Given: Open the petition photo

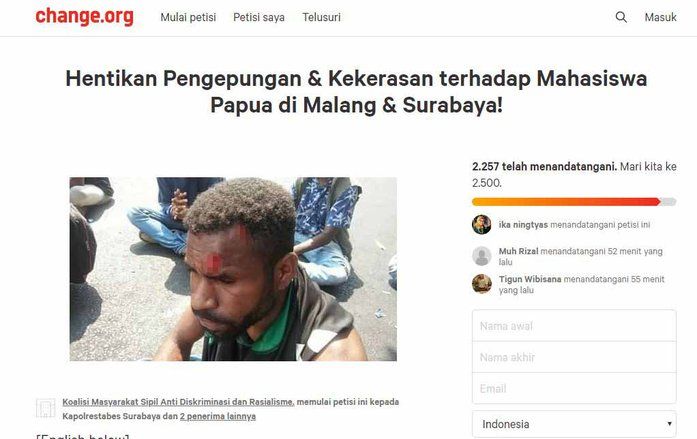Looking at the screenshot, I should click(x=233, y=269).
